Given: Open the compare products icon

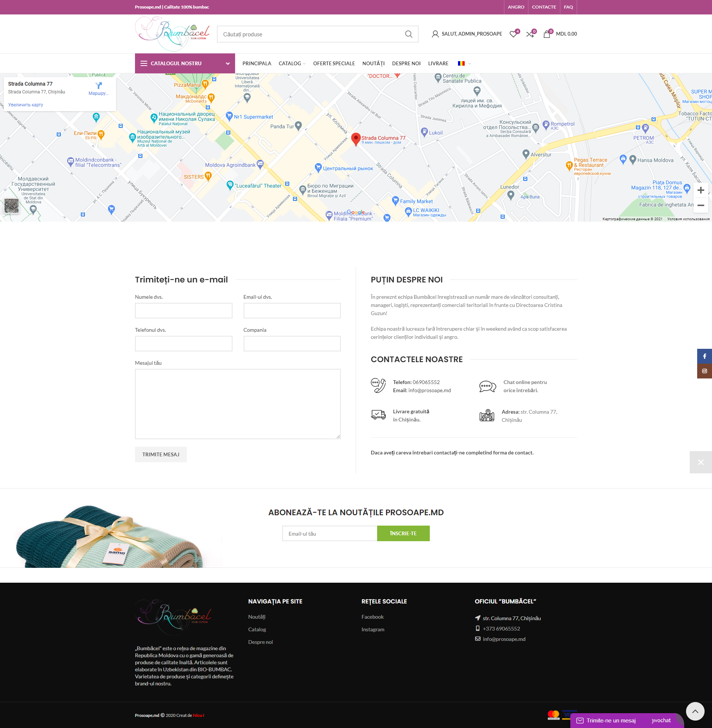Looking at the screenshot, I should [x=530, y=34].
